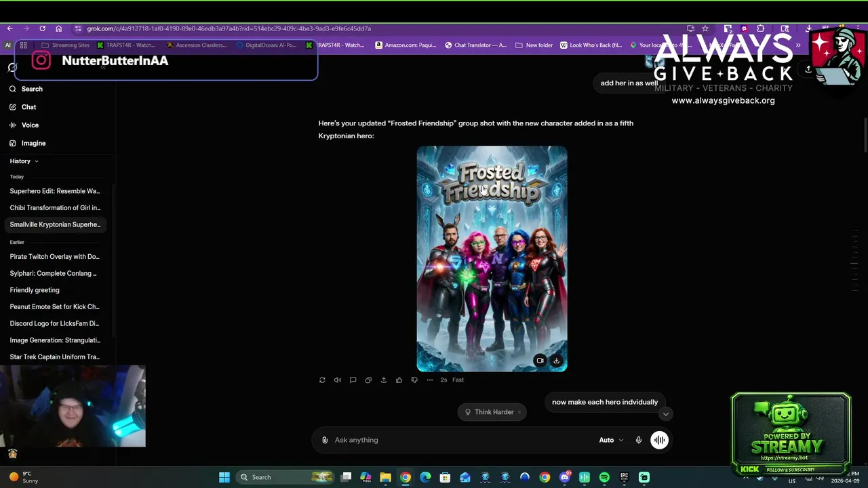Open Microsoft Edge from taskbar
This screenshot has width=868, height=488.
click(425, 477)
